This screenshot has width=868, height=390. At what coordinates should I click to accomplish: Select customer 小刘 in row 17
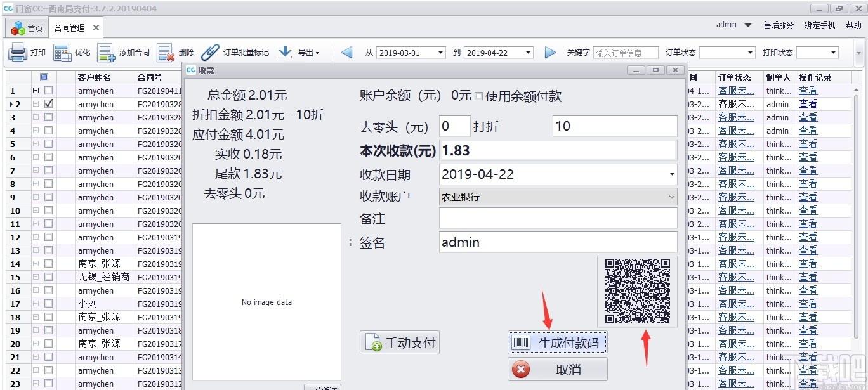tap(88, 304)
